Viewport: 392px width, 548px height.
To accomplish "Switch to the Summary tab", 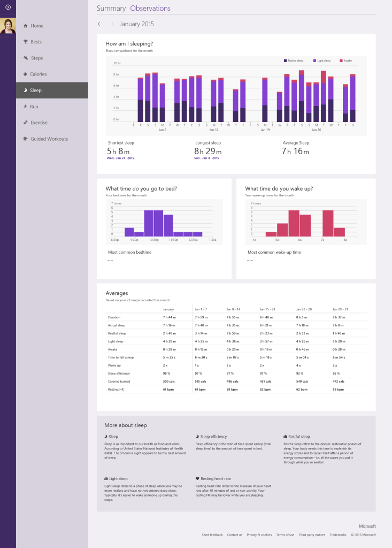I will tap(111, 9).
